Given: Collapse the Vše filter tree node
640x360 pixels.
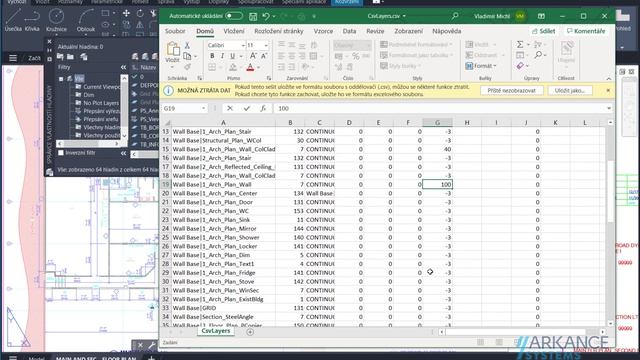Looking at the screenshot, I should pos(61,79).
